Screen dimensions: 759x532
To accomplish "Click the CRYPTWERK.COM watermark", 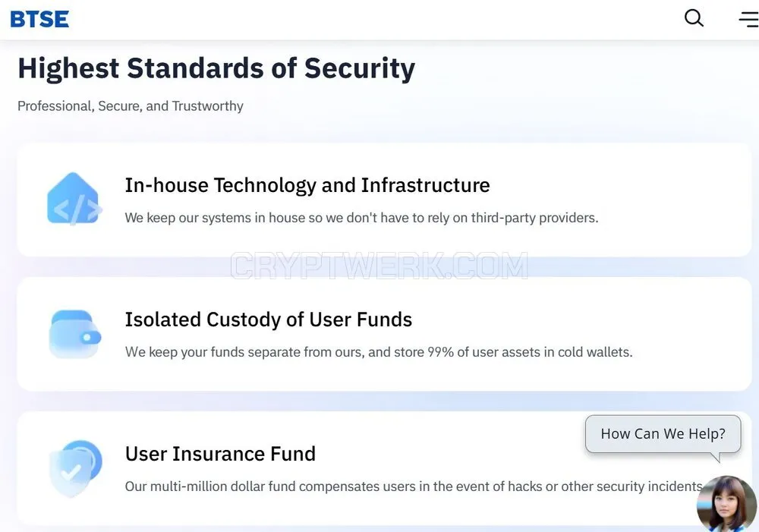I will pos(379,266).
